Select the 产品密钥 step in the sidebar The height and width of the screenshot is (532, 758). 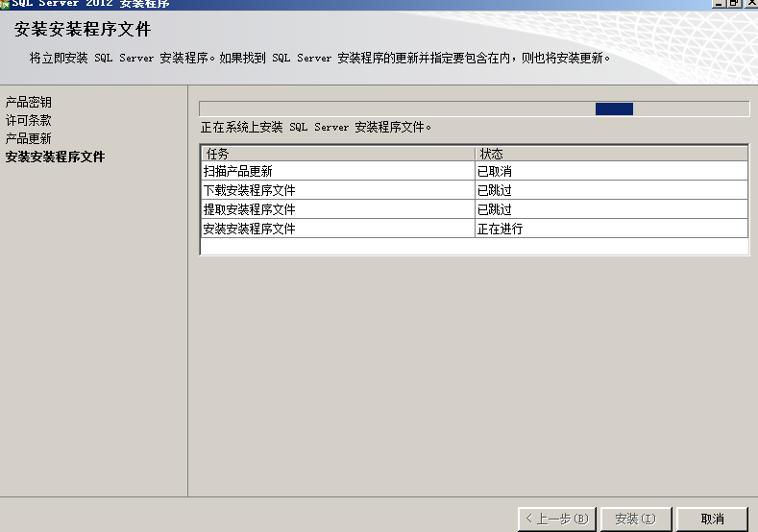coord(29,102)
